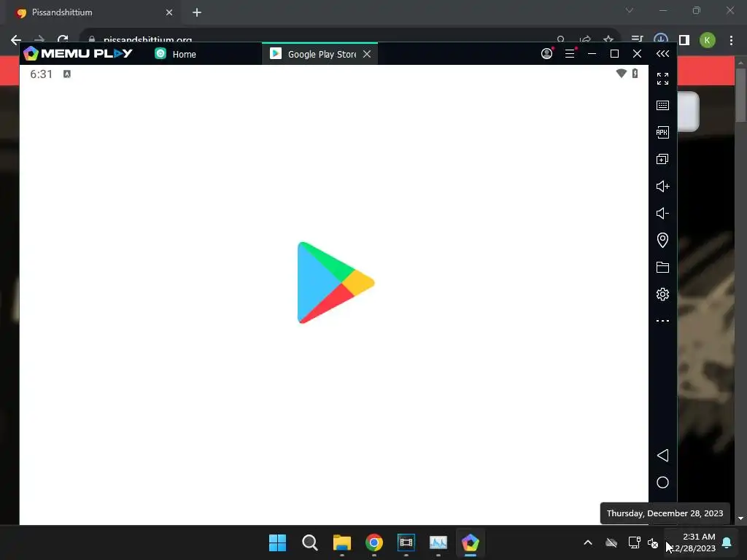Open the taskbar video editor film icon
747x560 pixels.
click(406, 542)
